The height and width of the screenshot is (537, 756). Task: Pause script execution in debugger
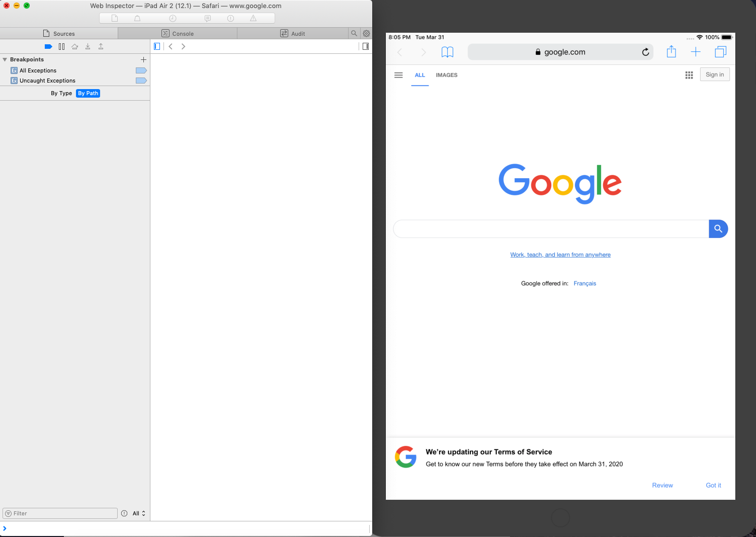[61, 46]
